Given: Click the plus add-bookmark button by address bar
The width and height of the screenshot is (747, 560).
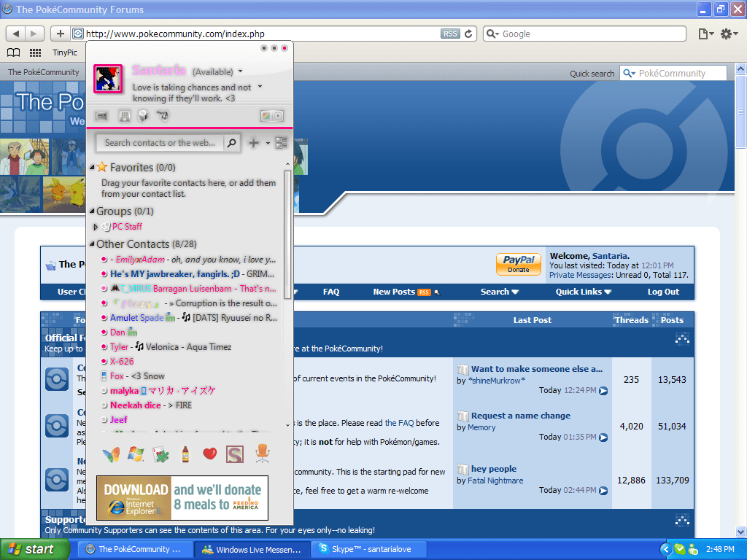Looking at the screenshot, I should [60, 34].
